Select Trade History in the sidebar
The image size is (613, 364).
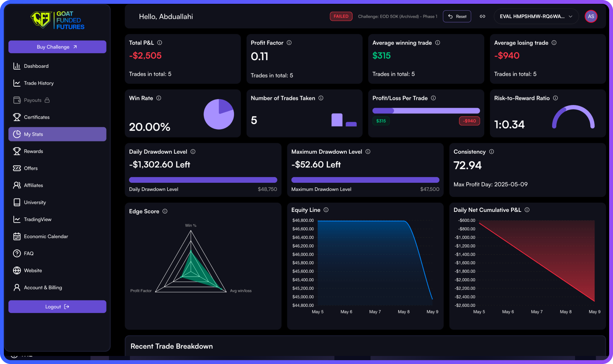(38, 83)
